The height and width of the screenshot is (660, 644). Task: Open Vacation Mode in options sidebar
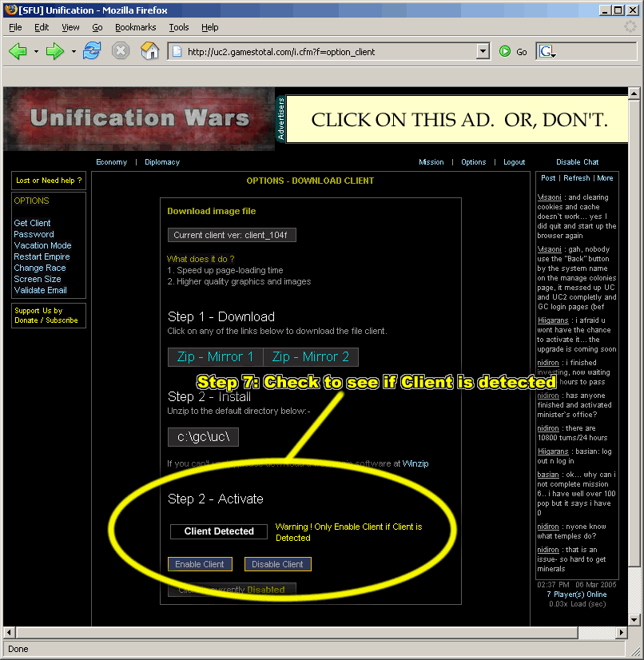point(42,245)
